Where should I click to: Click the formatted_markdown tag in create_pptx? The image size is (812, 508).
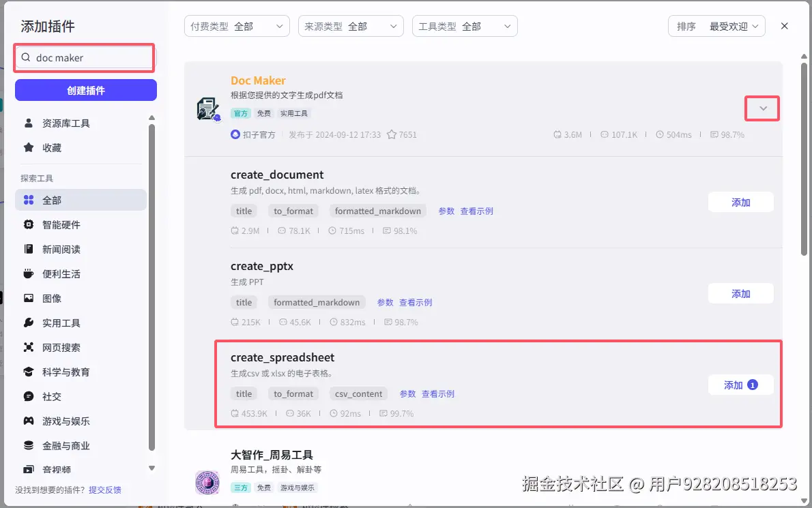pos(317,303)
